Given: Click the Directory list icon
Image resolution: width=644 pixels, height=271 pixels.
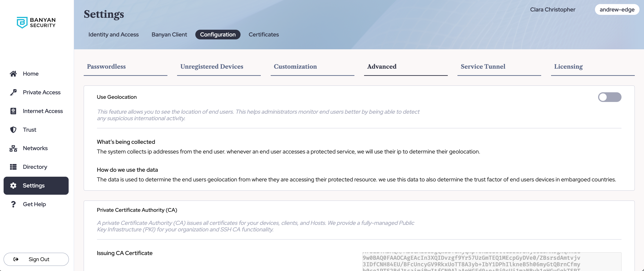Looking at the screenshot, I should point(13,167).
